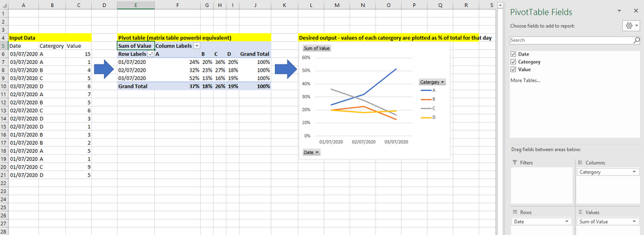Click legend entry C in chart
The height and width of the screenshot is (235, 644).
428,108
